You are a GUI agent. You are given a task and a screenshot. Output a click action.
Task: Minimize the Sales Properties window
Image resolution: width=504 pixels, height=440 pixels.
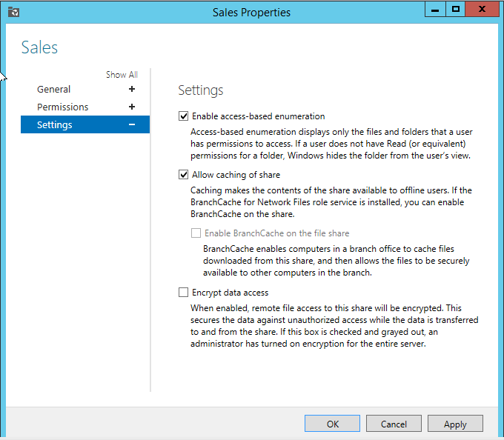[436, 10]
